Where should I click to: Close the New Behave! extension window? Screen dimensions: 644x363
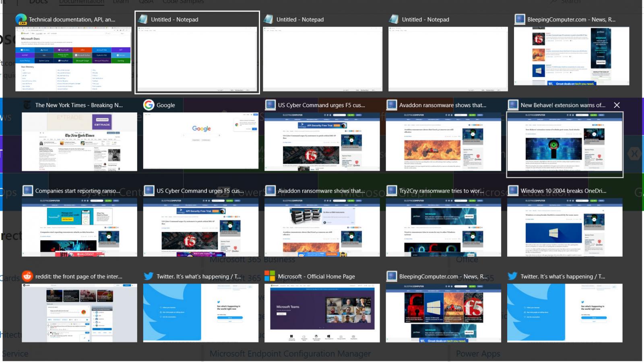[617, 105]
